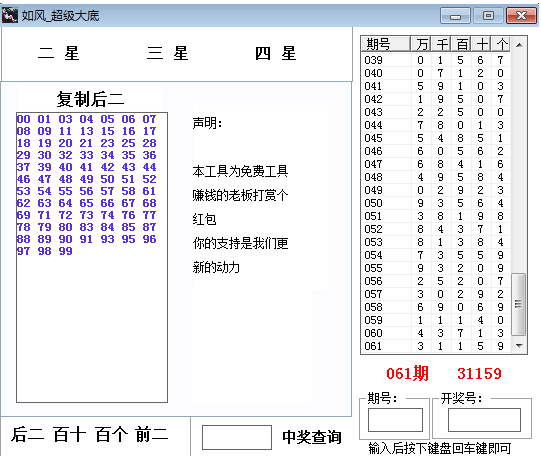Select row 045 in the results list
This screenshot has width=541, height=463.
[x=436, y=138]
